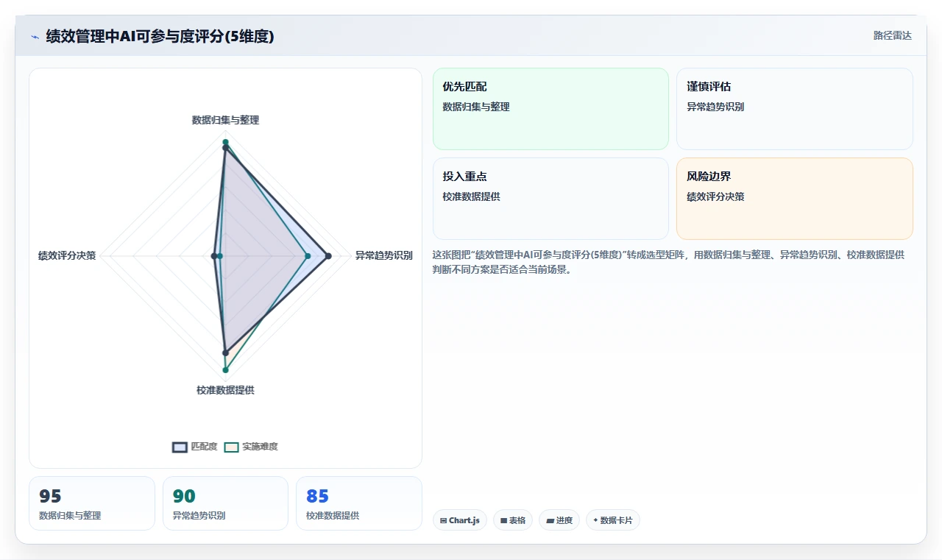Click the parallelogram icon in the 进度 chip
942x560 pixels.
tap(550, 520)
